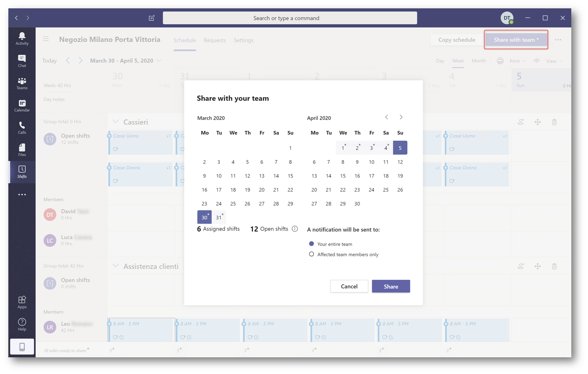Go to the next week in schedule
The height and width of the screenshot is (374, 588).
pos(80,60)
